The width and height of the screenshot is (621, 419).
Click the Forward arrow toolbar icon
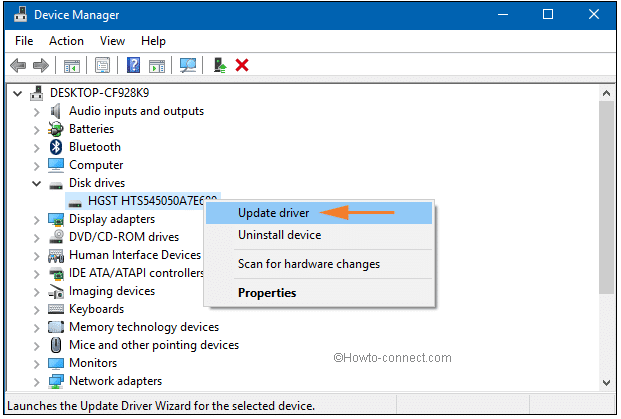[x=42, y=66]
